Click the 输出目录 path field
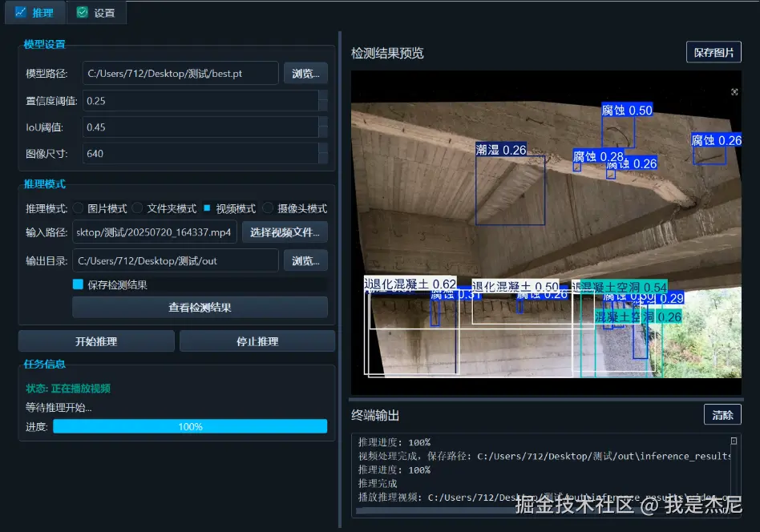This screenshot has width=760, height=532. (176, 260)
